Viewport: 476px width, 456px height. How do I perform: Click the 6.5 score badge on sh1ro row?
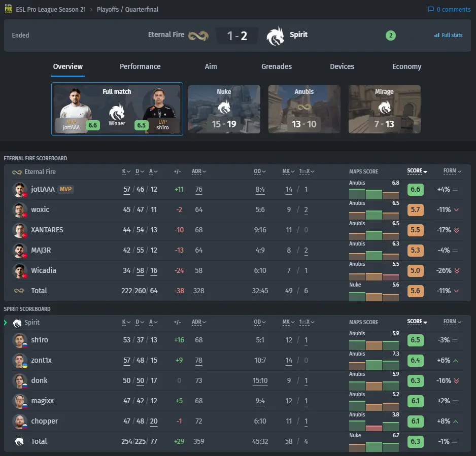click(x=415, y=340)
